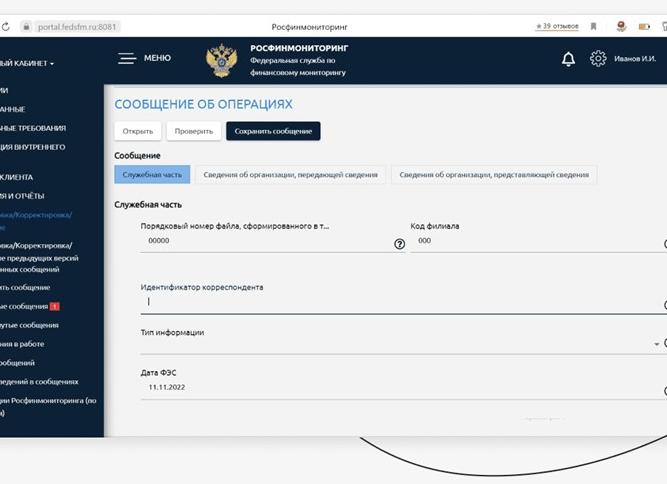
Task: Switch to the Служебная часть tab
Action: [152, 174]
